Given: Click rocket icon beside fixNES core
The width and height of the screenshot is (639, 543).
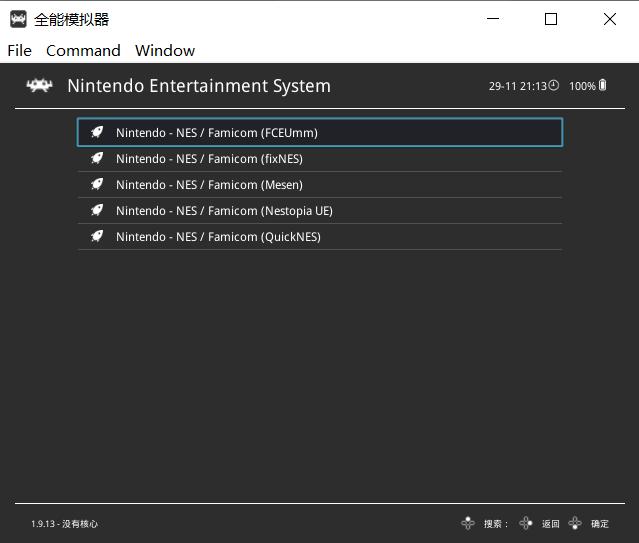Looking at the screenshot, I should pos(97,158).
